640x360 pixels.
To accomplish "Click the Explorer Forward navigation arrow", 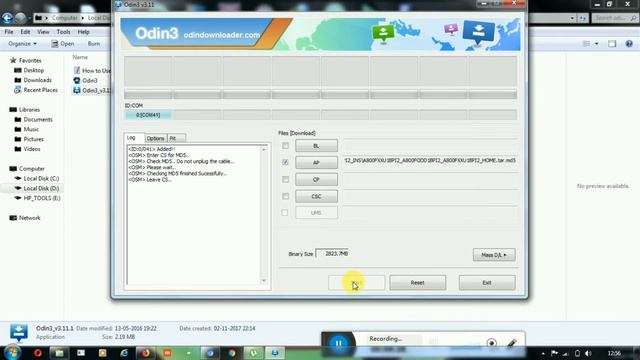I will (20, 18).
